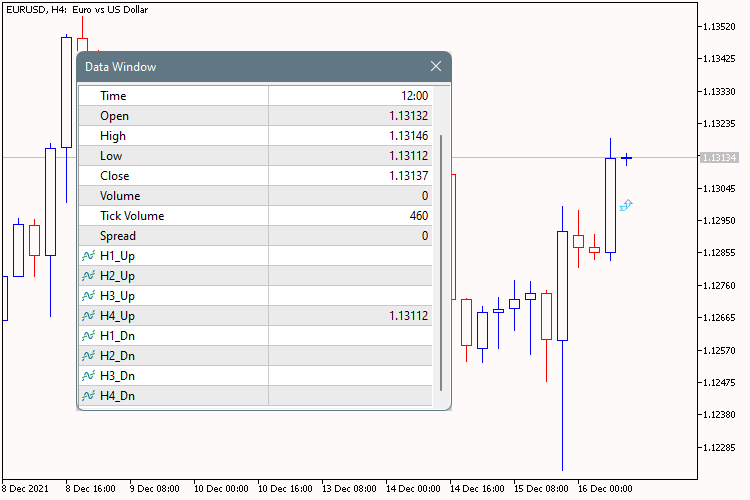Click the H4_Up indicator icon
This screenshot has width=750, height=500.
click(88, 316)
